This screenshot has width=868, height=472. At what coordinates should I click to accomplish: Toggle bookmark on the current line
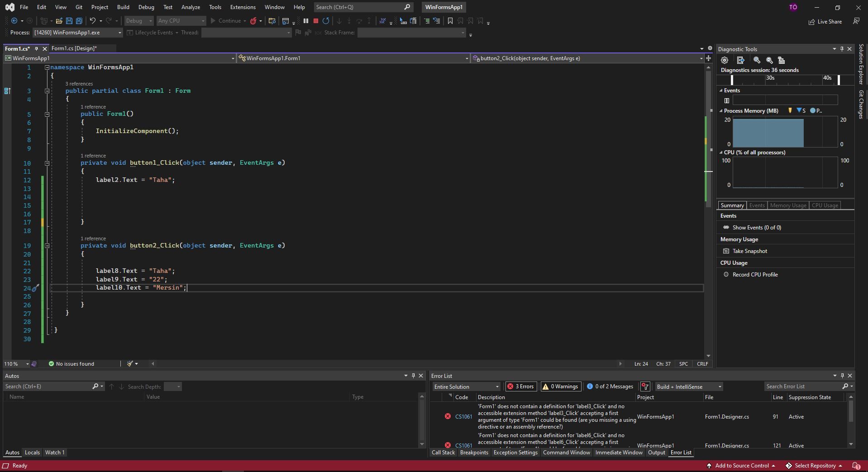coord(450,21)
